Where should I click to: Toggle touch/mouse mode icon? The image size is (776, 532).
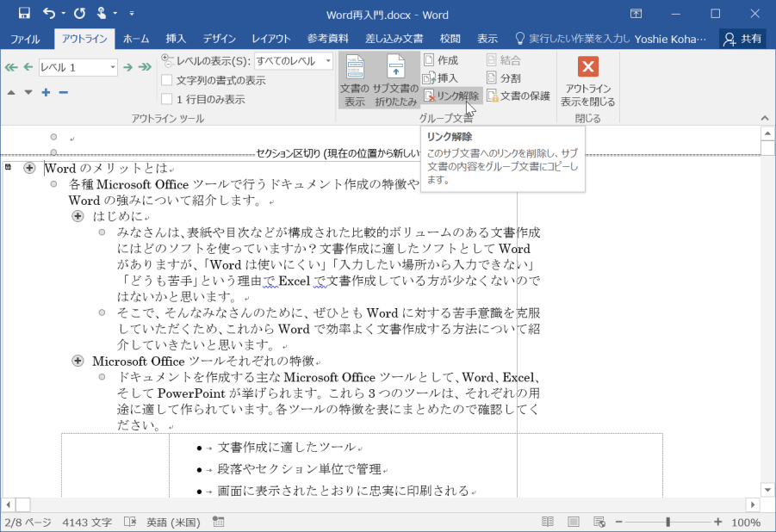coord(102,14)
